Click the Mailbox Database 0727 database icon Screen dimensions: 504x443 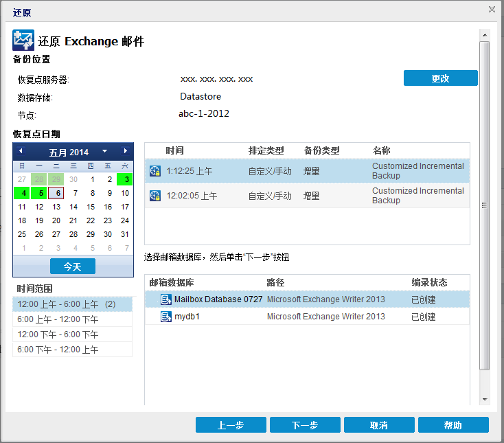[166, 299]
